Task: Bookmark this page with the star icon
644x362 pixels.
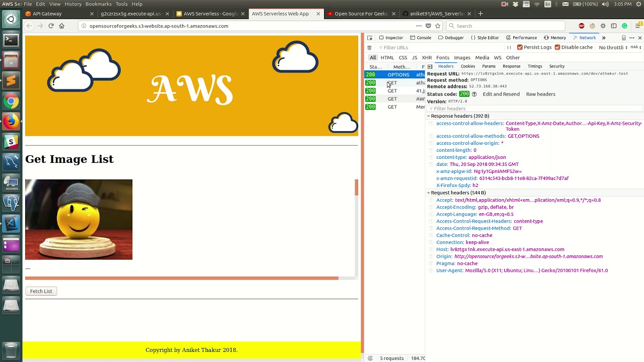Action: [438, 26]
